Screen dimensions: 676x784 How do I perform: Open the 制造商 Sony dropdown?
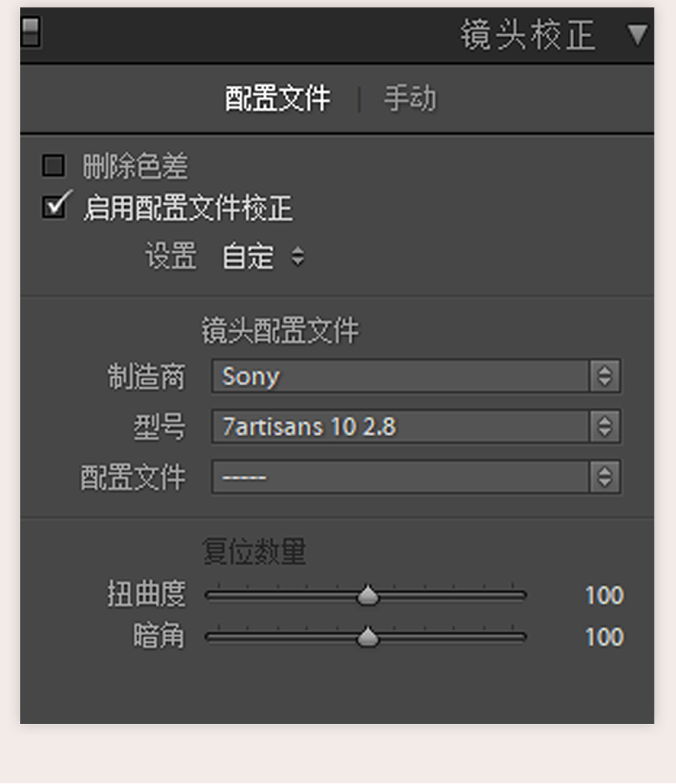tap(416, 376)
